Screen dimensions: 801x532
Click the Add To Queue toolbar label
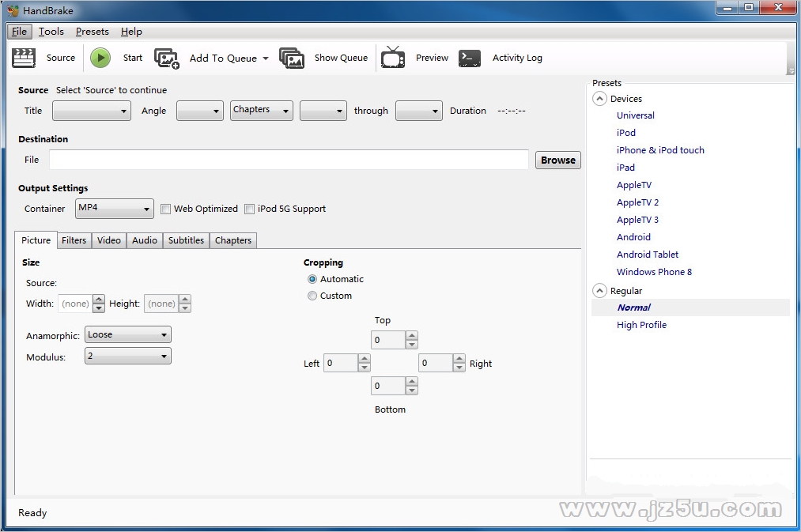tap(223, 58)
